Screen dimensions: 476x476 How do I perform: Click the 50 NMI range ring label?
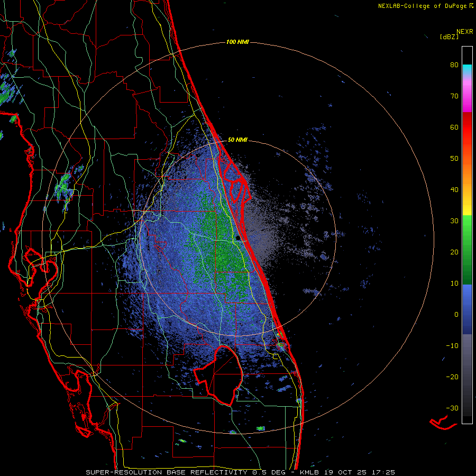pyautogui.click(x=237, y=140)
